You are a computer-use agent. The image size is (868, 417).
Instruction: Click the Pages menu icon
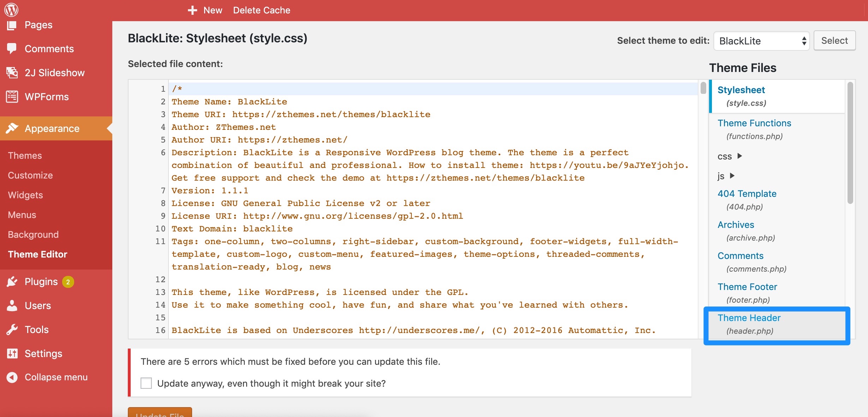pos(12,25)
